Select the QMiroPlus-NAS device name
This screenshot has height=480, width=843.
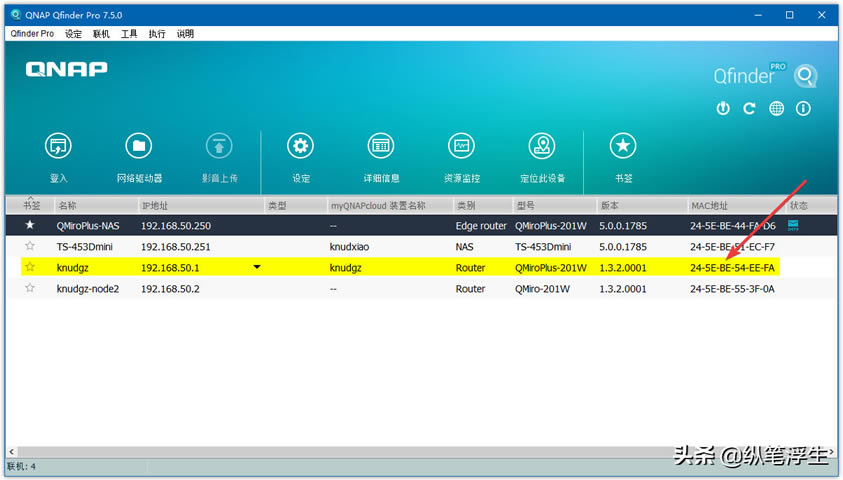pos(88,226)
